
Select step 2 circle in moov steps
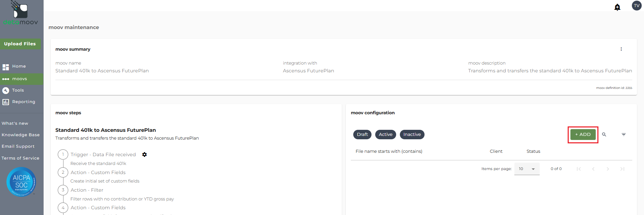(x=63, y=172)
